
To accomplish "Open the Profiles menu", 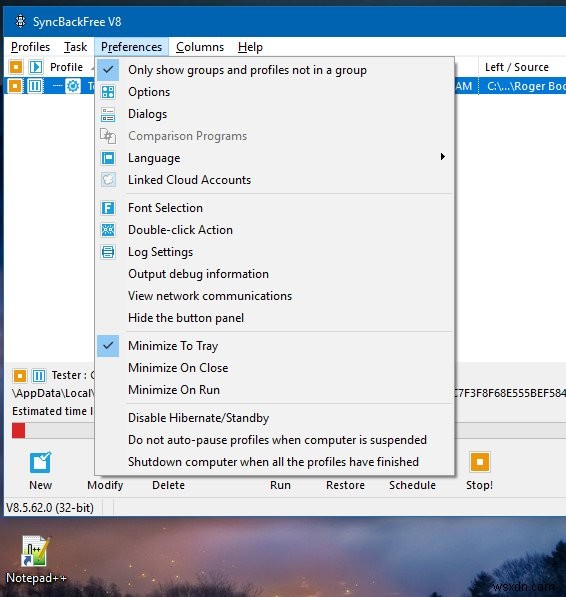I will click(x=30, y=47).
